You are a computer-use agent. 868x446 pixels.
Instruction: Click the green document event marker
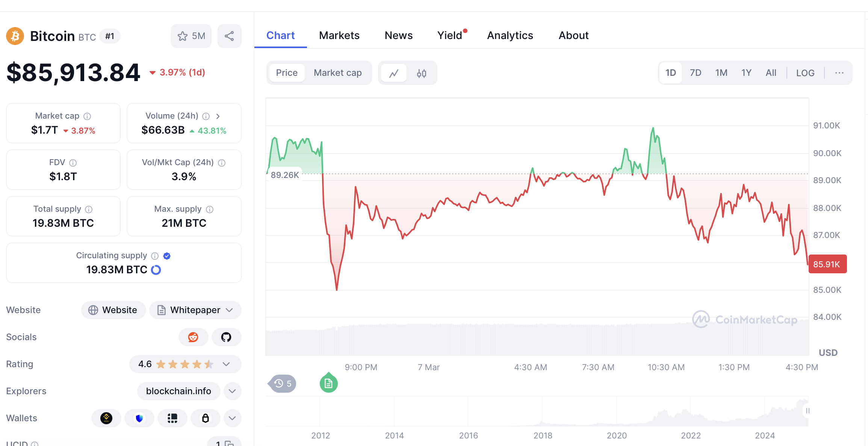coord(328,383)
